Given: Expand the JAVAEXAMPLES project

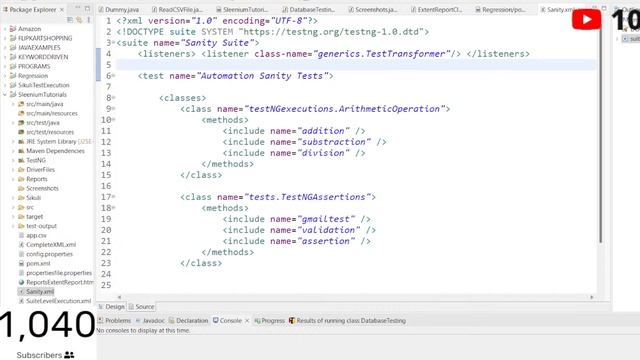Looking at the screenshot, I should point(5,47).
